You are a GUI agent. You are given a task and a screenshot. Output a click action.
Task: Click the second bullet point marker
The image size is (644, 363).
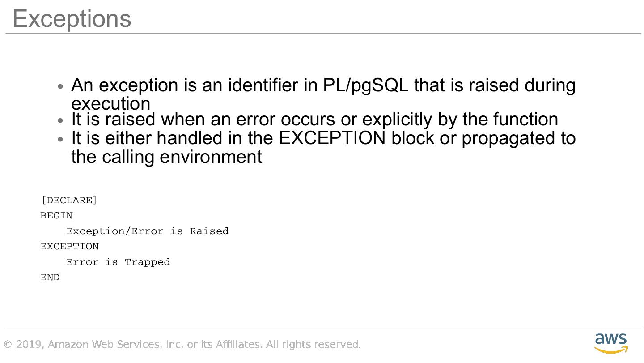[x=61, y=120]
